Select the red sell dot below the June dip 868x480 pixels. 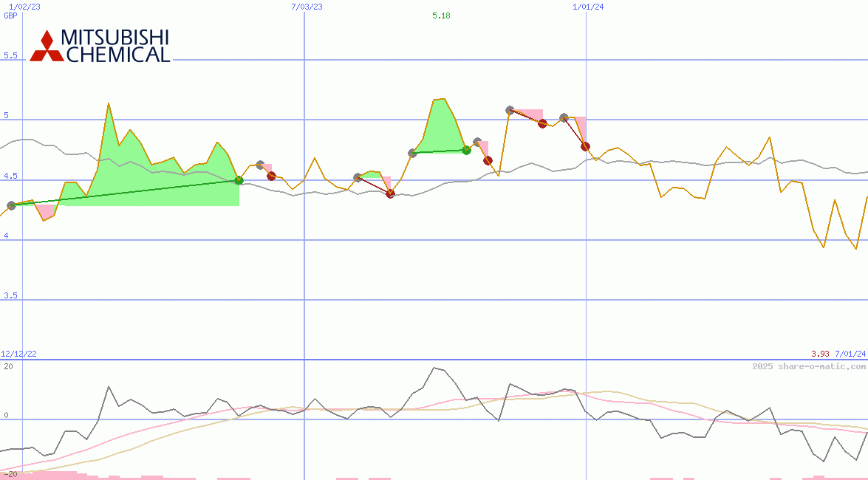tap(390, 193)
